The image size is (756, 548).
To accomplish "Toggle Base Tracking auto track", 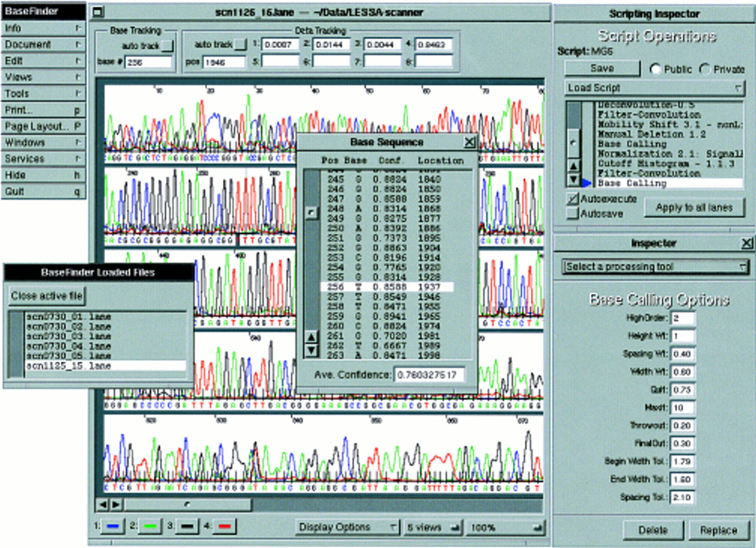I will [168, 45].
